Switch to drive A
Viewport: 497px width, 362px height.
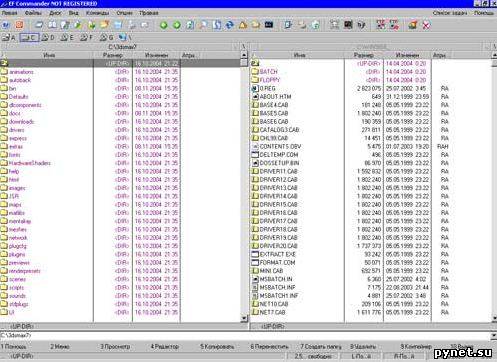[x=9, y=38]
